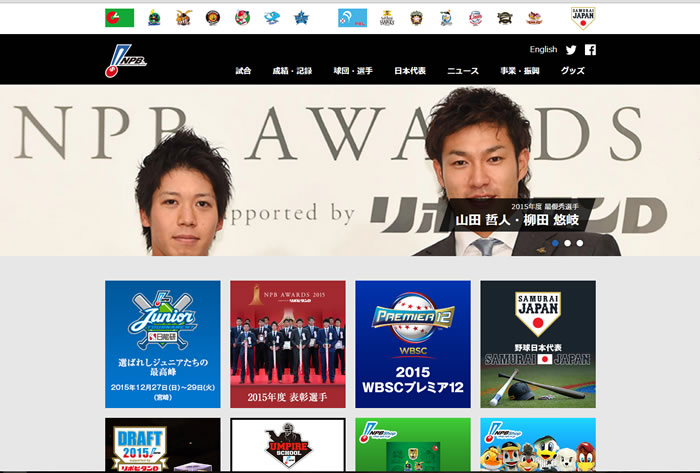The image size is (700, 473).
Task: Open the Hiroshima Carp team logo
Action: (x=242, y=18)
